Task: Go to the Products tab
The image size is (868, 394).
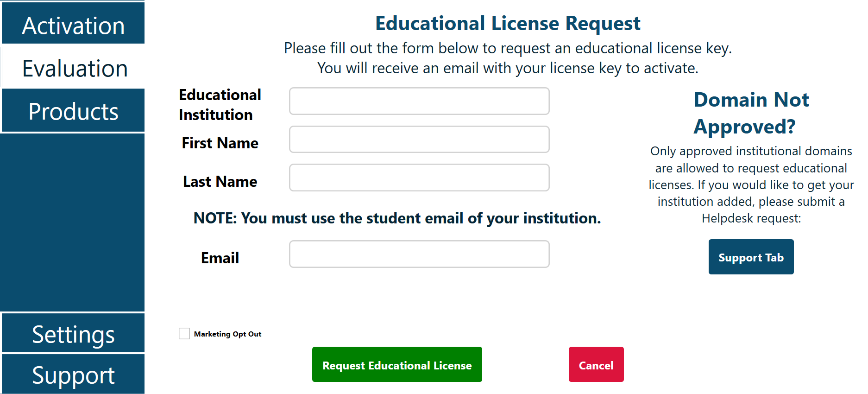Action: pyautogui.click(x=73, y=111)
